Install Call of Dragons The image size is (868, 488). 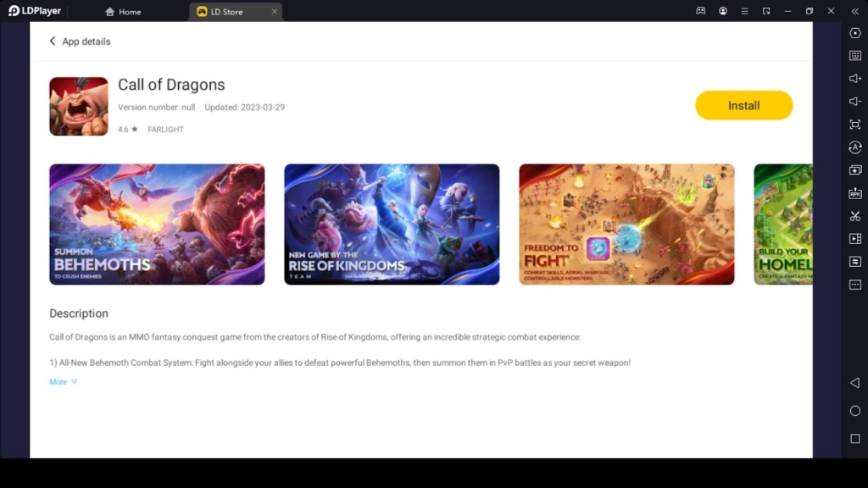pos(743,105)
